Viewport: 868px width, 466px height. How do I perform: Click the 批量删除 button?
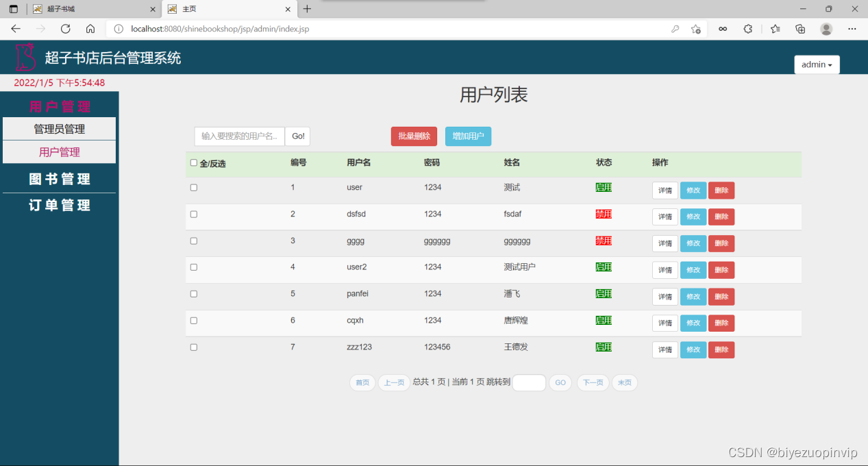click(x=414, y=136)
